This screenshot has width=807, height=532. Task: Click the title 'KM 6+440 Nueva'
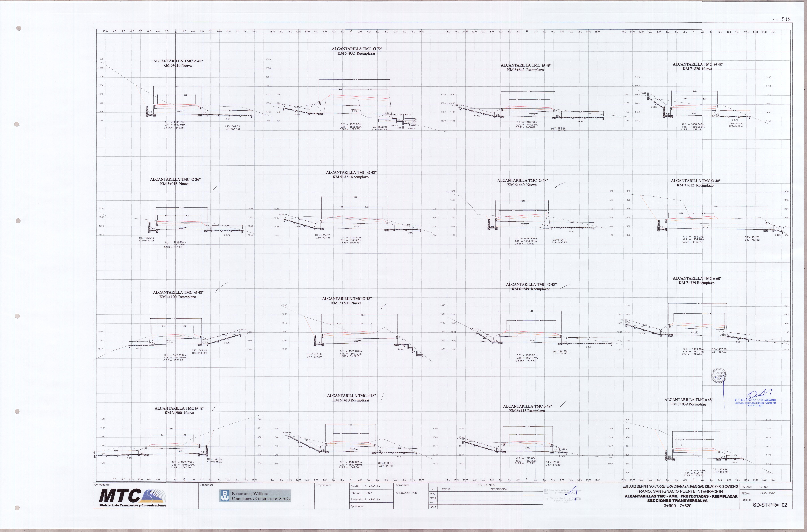coord(522,185)
